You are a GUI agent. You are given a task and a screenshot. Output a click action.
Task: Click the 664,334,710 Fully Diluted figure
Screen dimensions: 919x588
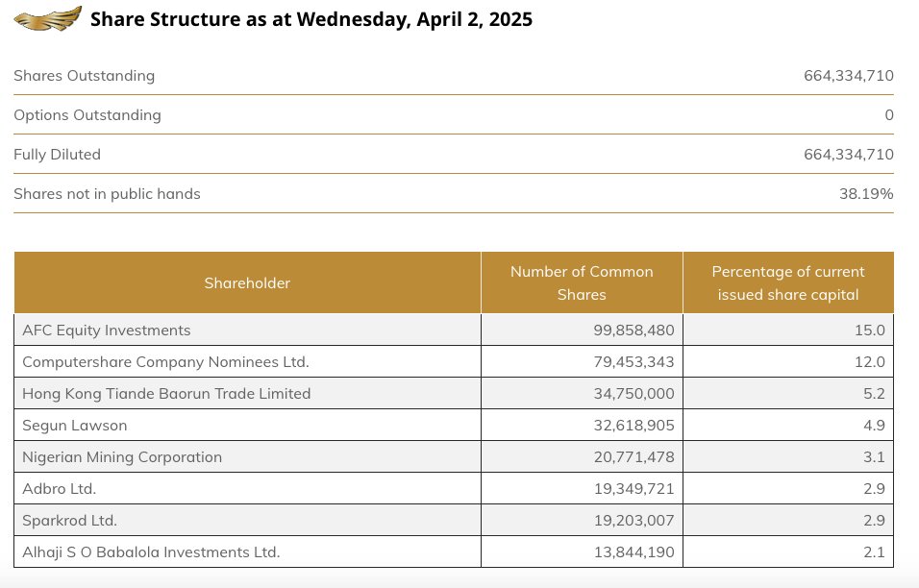point(849,154)
